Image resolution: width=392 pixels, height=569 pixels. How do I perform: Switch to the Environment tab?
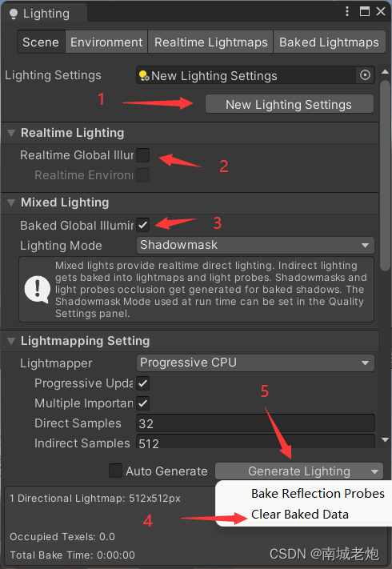[106, 42]
